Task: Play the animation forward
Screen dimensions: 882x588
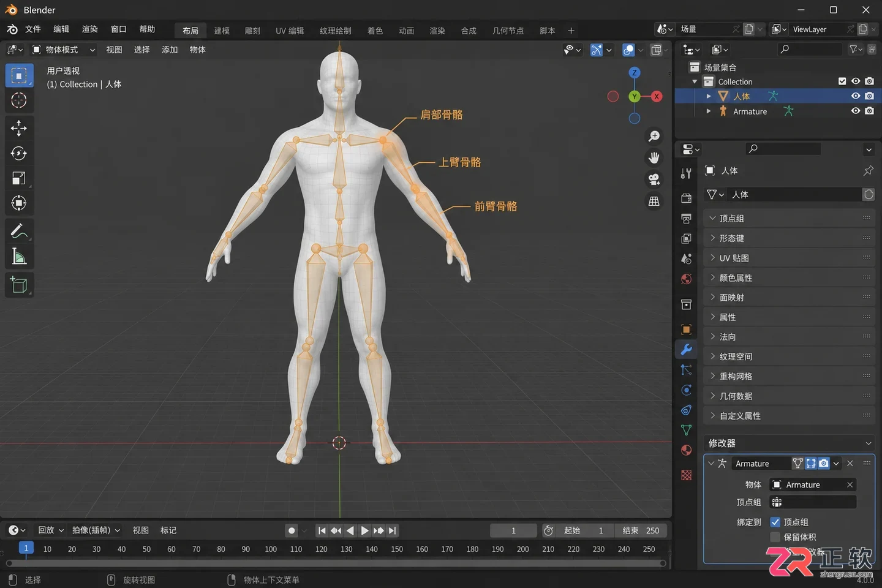Action: point(364,530)
